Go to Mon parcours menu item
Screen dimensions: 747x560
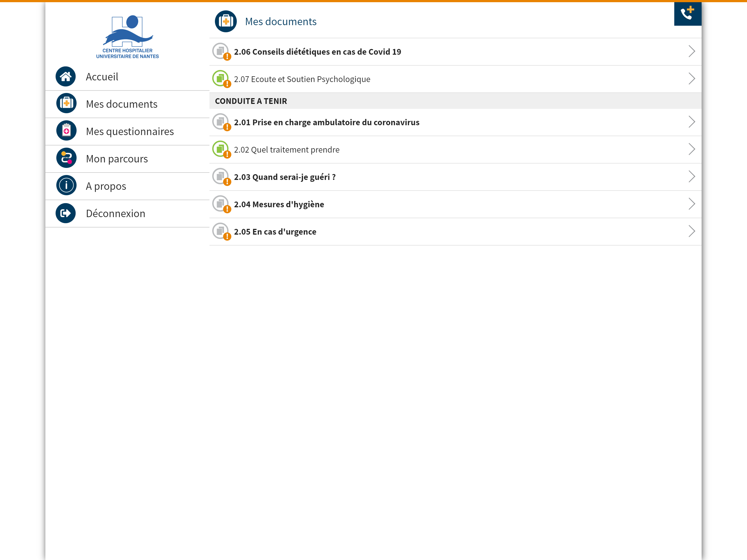pyautogui.click(x=117, y=159)
